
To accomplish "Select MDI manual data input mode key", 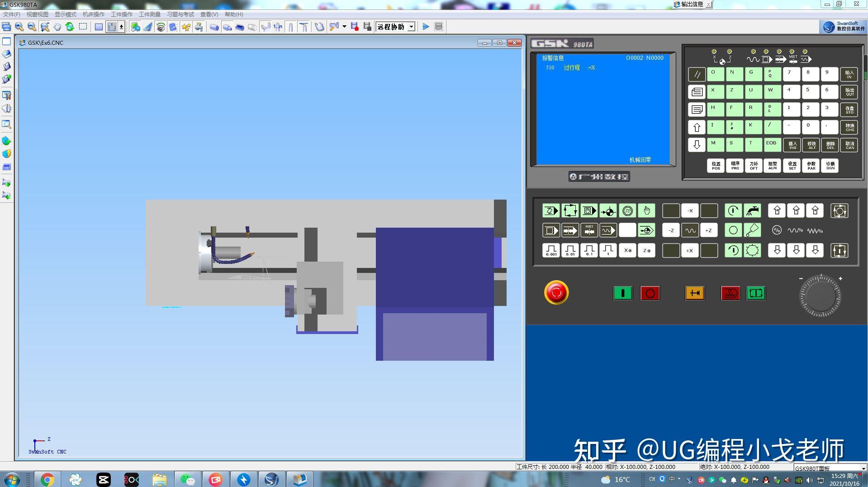I will click(x=589, y=210).
